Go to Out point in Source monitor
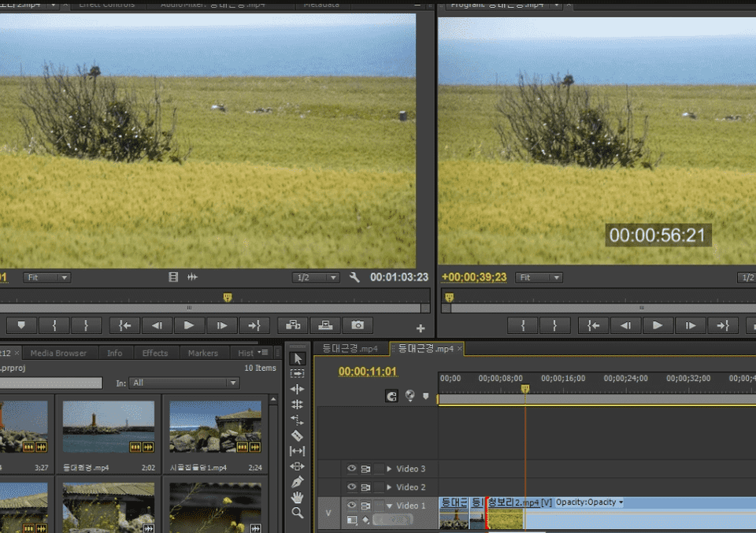The image size is (756, 533). [254, 325]
